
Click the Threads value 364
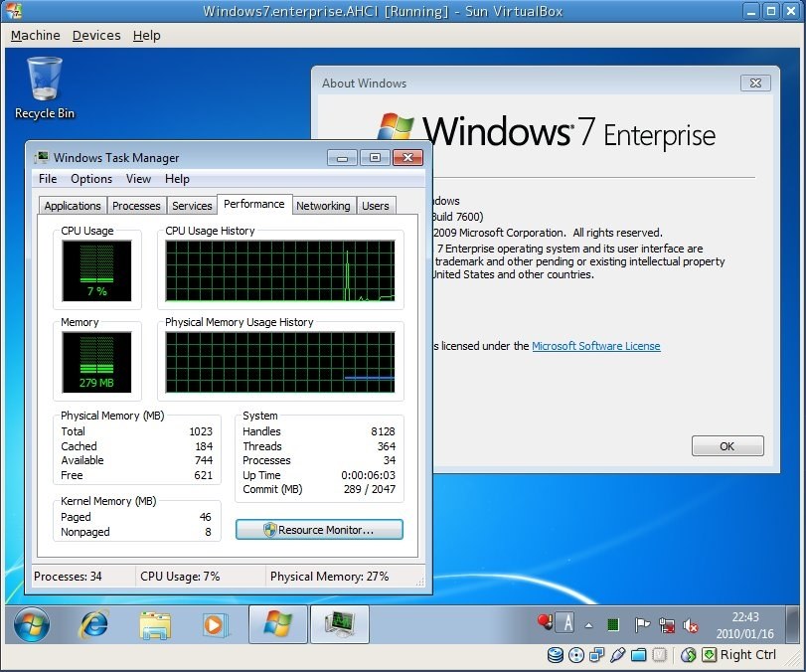[387, 446]
